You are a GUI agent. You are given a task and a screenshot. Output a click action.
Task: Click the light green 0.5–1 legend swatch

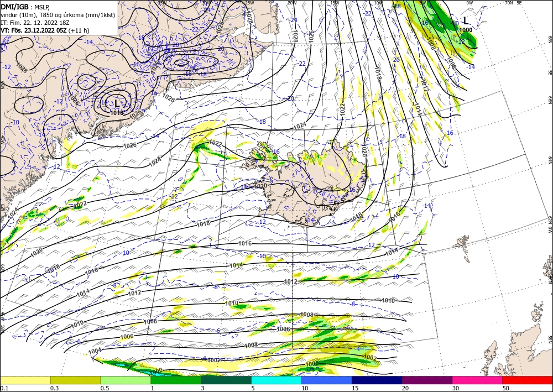[x=126, y=380]
